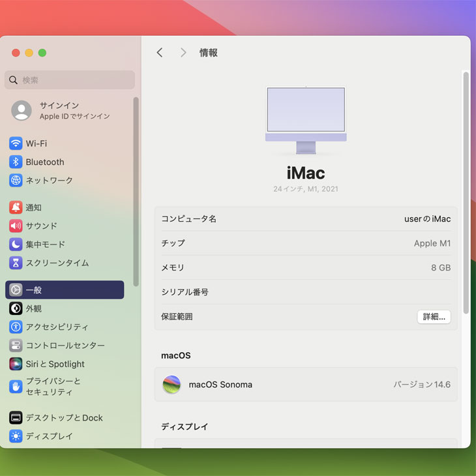Open the 外観 appearance icon

click(16, 308)
